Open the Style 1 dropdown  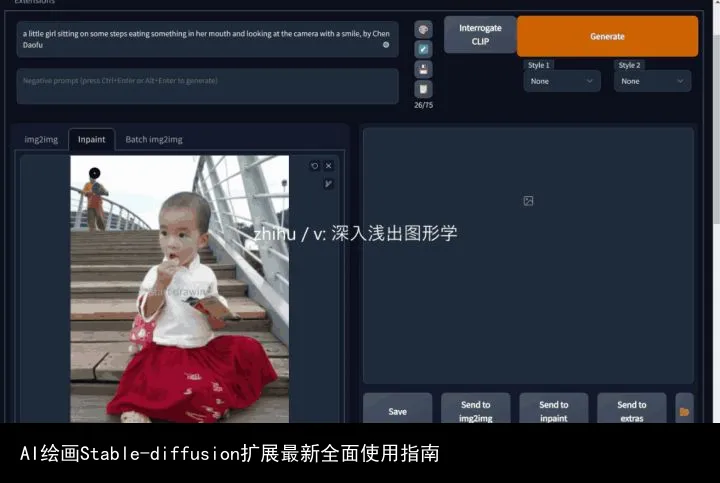click(561, 81)
